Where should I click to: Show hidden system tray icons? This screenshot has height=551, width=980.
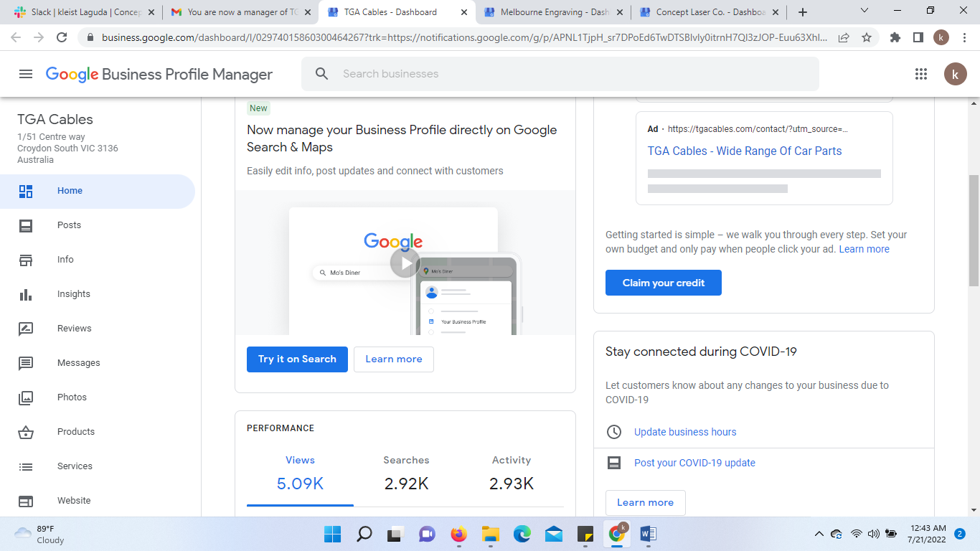coord(819,534)
